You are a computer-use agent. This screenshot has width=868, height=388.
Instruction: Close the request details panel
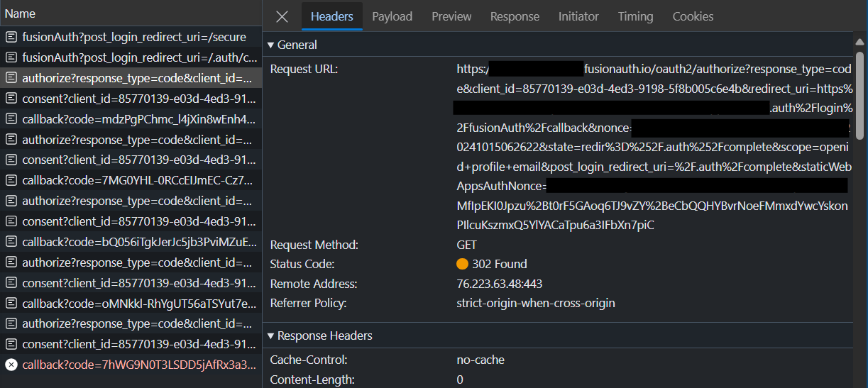tap(282, 16)
